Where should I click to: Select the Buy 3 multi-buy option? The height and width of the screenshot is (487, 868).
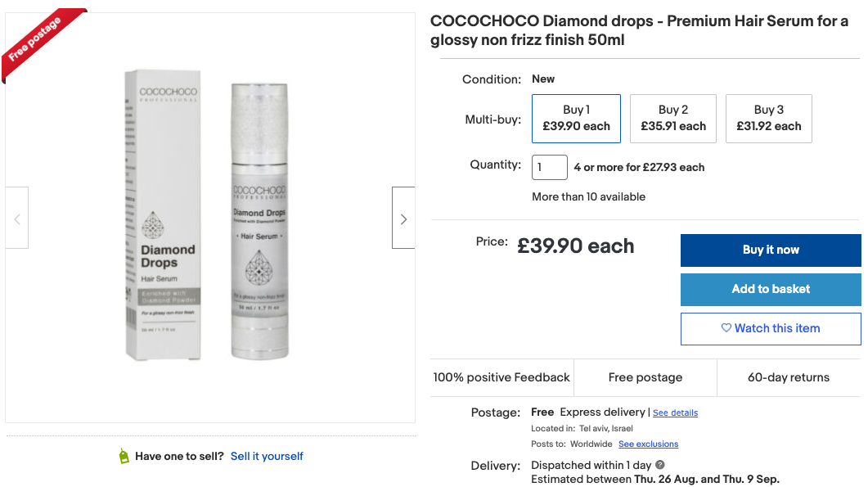click(x=768, y=118)
